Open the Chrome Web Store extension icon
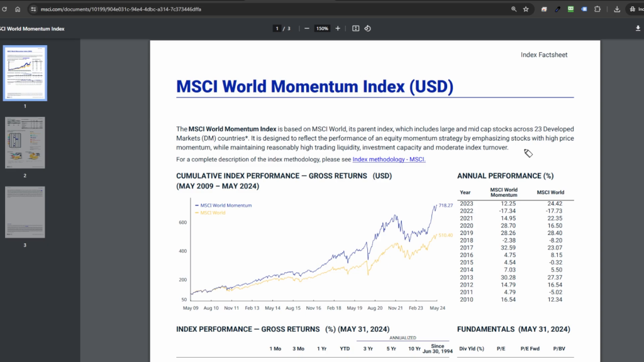The width and height of the screenshot is (644, 362). (x=544, y=9)
